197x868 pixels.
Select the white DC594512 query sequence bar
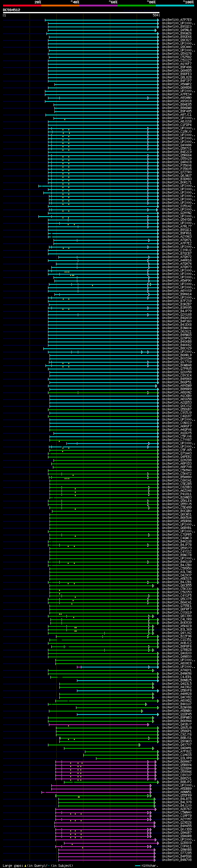point(81,13)
